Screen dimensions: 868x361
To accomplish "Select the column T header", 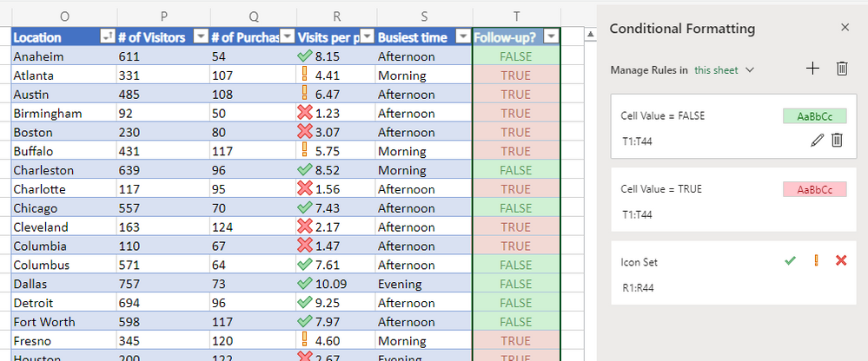I will coord(516,16).
